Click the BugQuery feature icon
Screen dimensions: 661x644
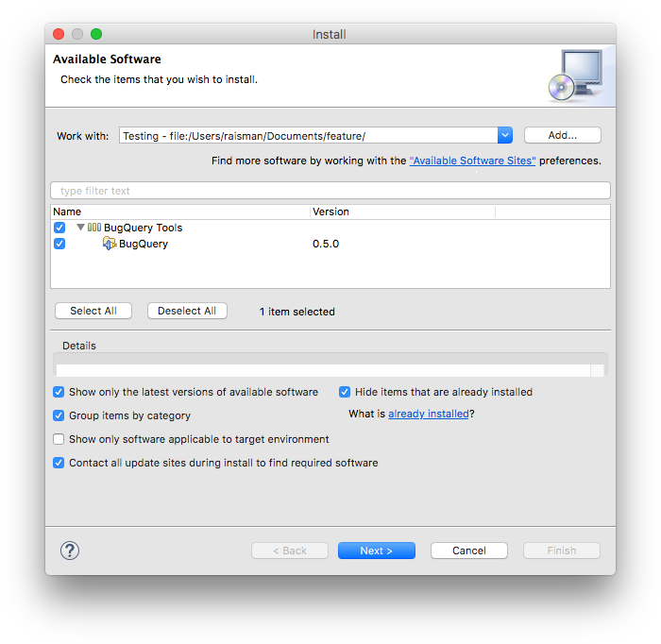(110, 244)
